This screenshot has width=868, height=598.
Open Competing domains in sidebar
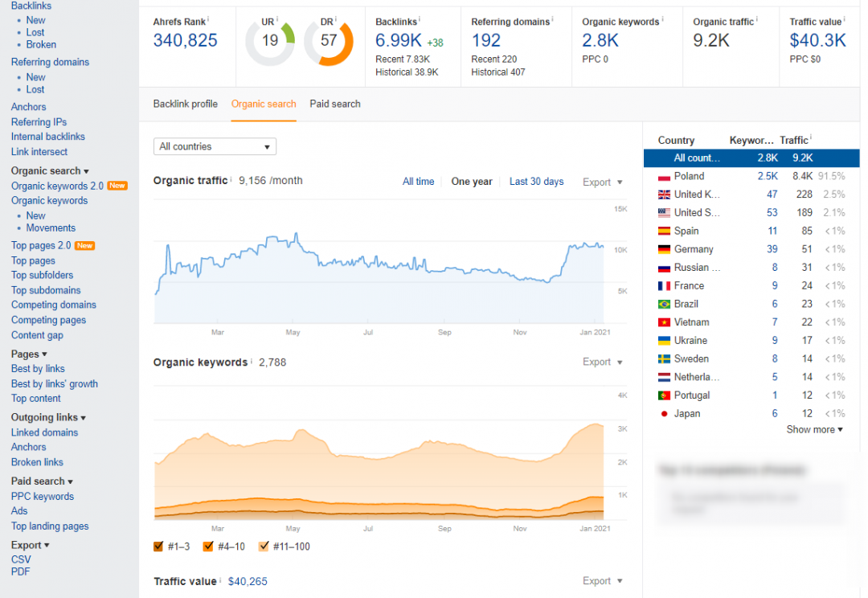click(54, 305)
